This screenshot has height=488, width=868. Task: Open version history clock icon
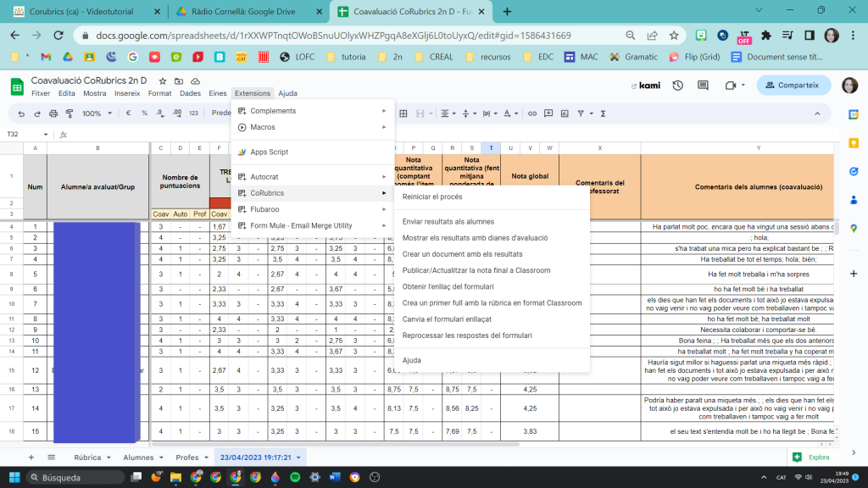[677, 85]
